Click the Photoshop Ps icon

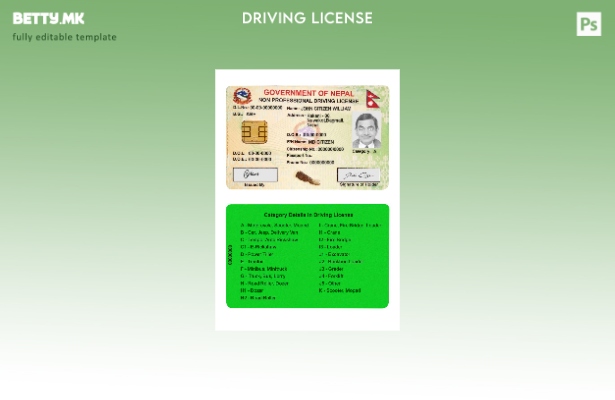pyautogui.click(x=589, y=24)
